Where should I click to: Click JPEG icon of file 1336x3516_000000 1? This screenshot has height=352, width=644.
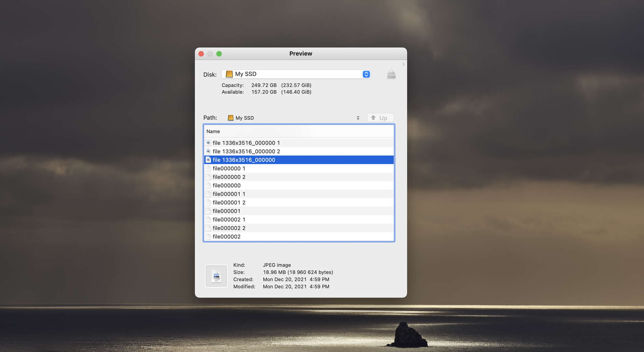[208, 143]
